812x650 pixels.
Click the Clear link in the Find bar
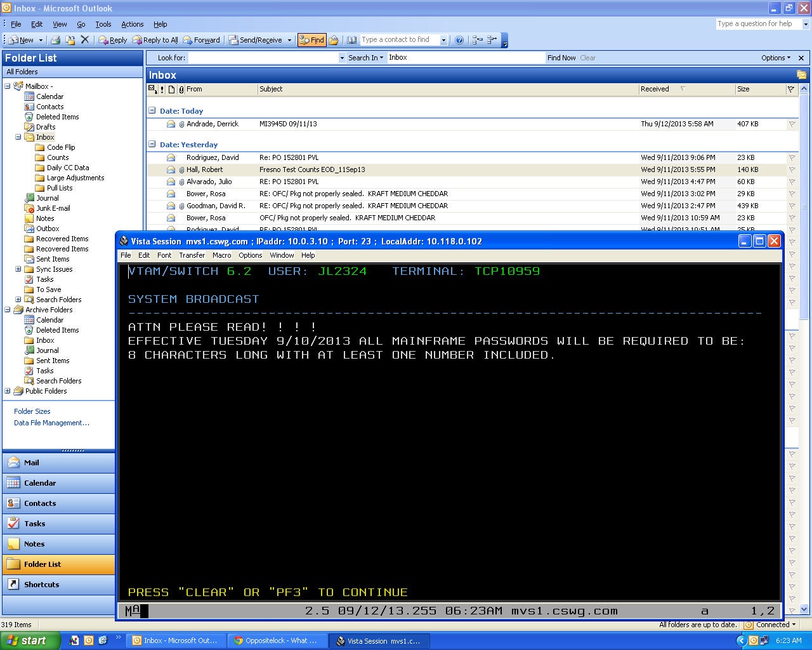click(x=588, y=58)
